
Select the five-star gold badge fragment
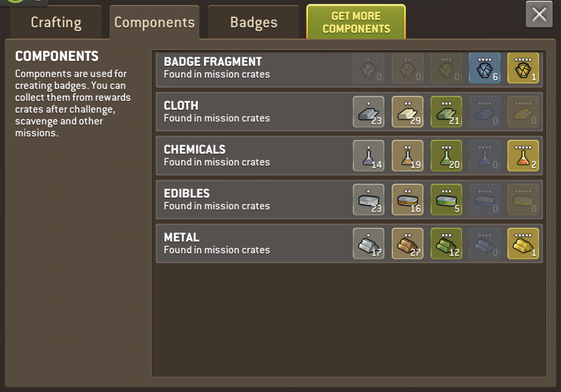pyautogui.click(x=523, y=68)
